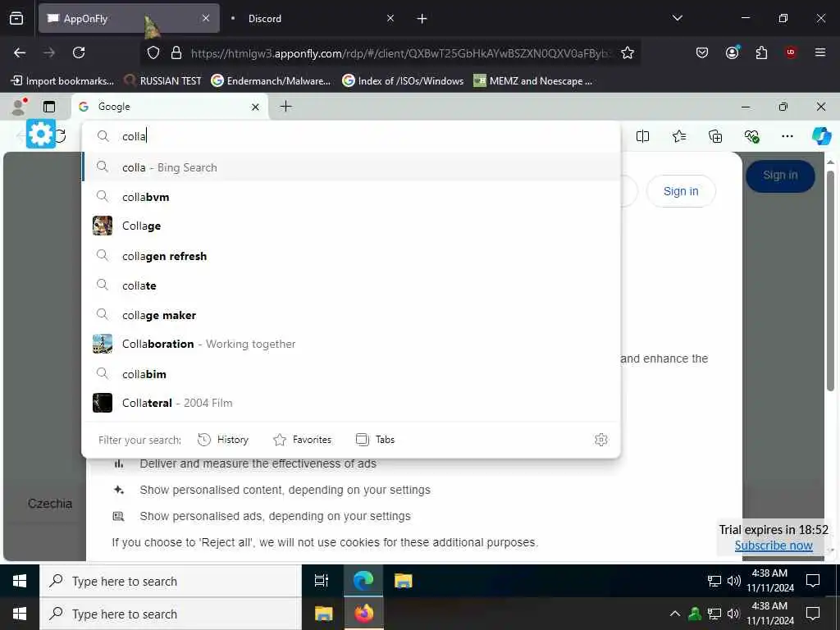
Task: Select 'collage maker' suggestion
Action: point(351,315)
